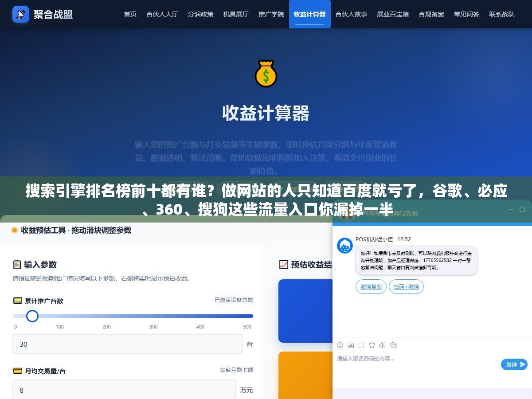Click the 万元 unit label
532x399 pixels.
pos(246,390)
